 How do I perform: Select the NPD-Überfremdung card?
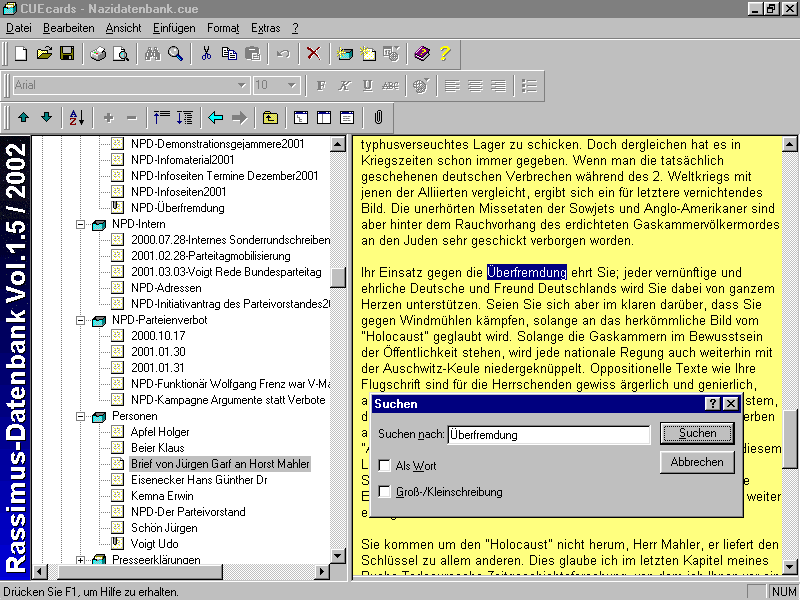(178, 208)
